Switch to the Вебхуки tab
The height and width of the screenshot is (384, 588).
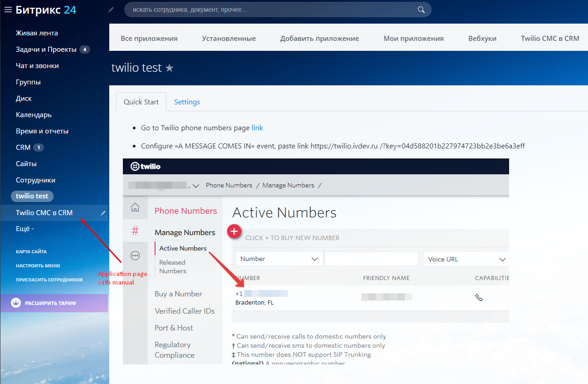coord(482,39)
